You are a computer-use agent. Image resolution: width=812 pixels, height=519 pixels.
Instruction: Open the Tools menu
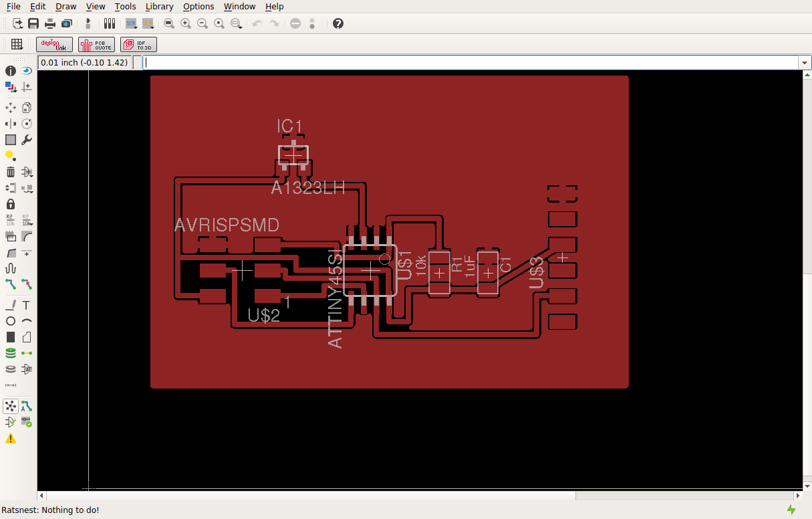[125, 7]
